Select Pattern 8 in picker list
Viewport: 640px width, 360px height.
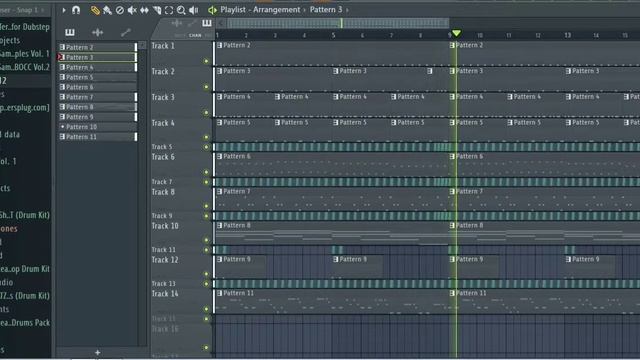point(97,107)
